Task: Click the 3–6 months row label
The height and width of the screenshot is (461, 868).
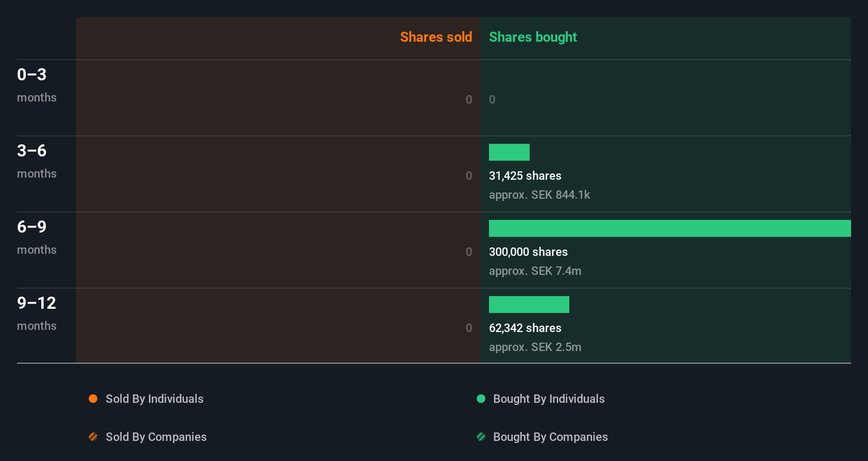Action: click(x=36, y=161)
